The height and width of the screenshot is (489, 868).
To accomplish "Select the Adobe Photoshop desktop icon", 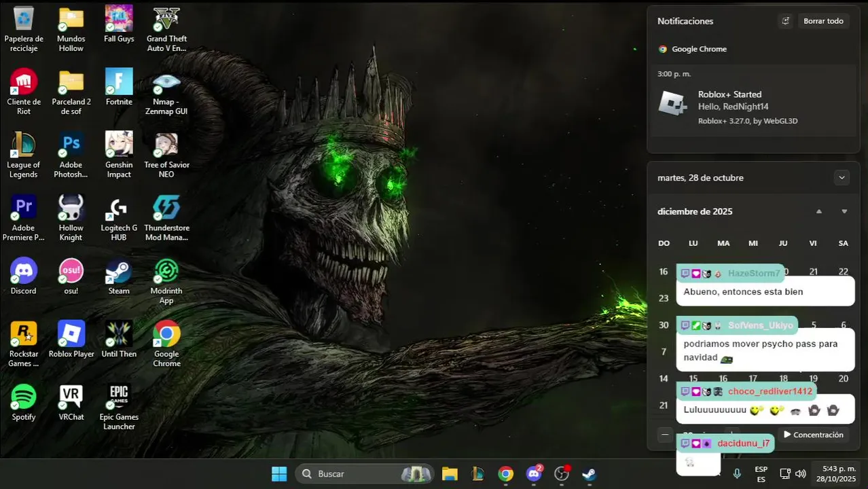I will pyautogui.click(x=71, y=155).
